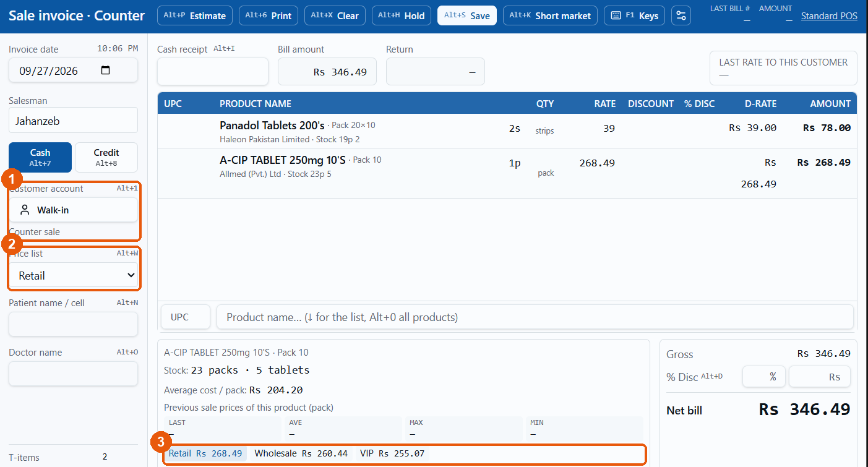Open the Short market button
This screenshot has width=868, height=467.
550,15
